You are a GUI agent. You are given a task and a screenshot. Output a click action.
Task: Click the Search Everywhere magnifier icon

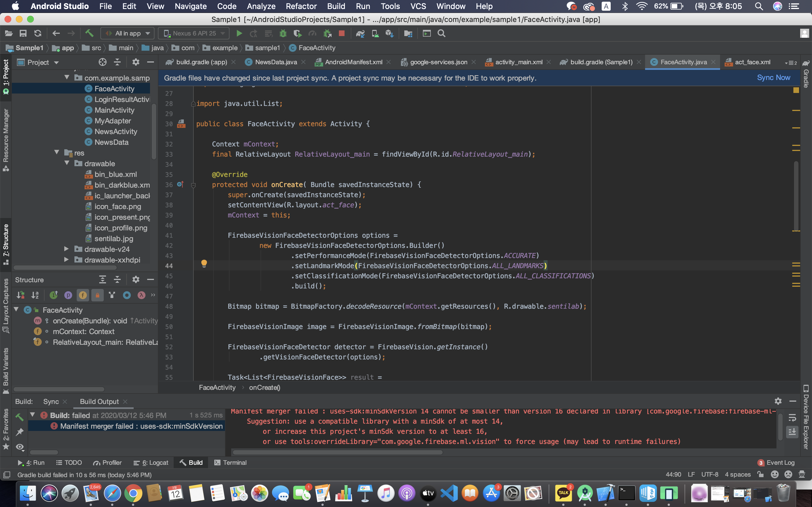coord(441,33)
